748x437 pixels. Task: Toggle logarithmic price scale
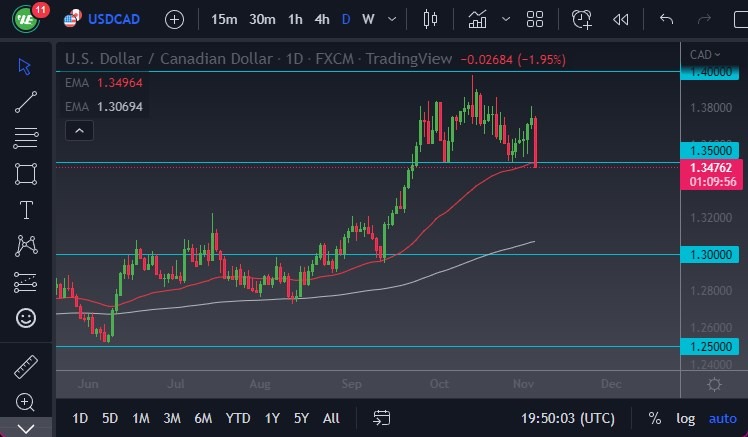click(686, 418)
